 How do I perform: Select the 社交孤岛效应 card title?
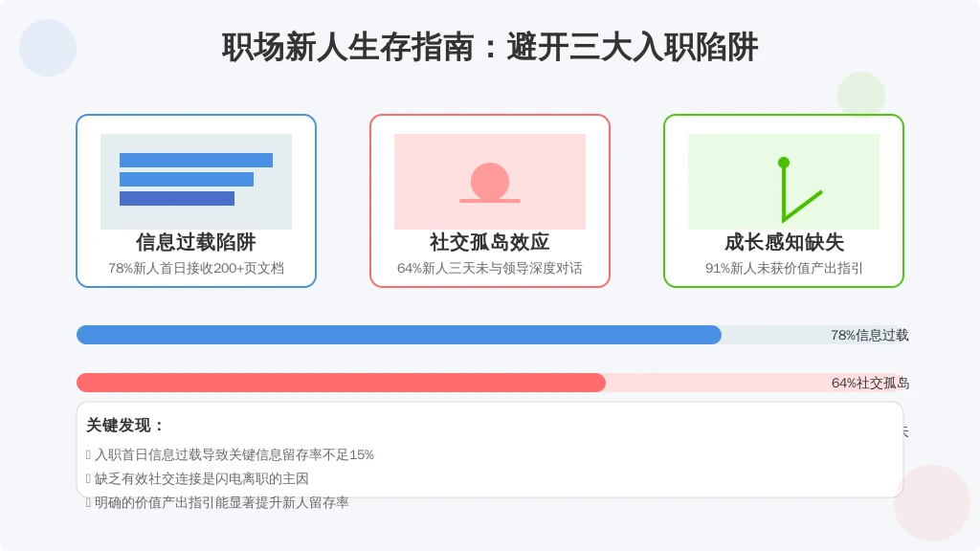tap(489, 242)
